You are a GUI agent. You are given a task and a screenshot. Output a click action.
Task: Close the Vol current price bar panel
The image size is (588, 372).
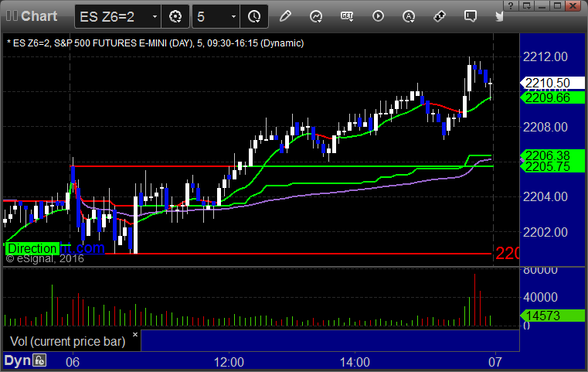tap(135, 334)
